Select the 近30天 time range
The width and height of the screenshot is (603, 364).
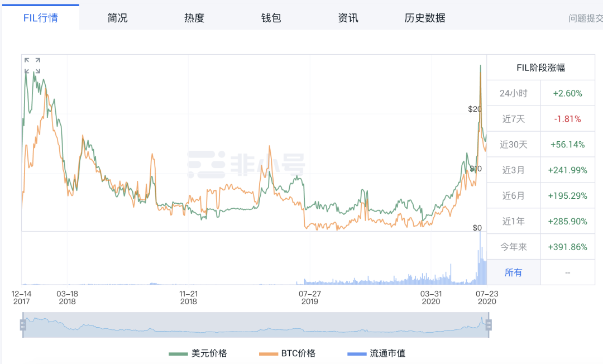point(513,145)
